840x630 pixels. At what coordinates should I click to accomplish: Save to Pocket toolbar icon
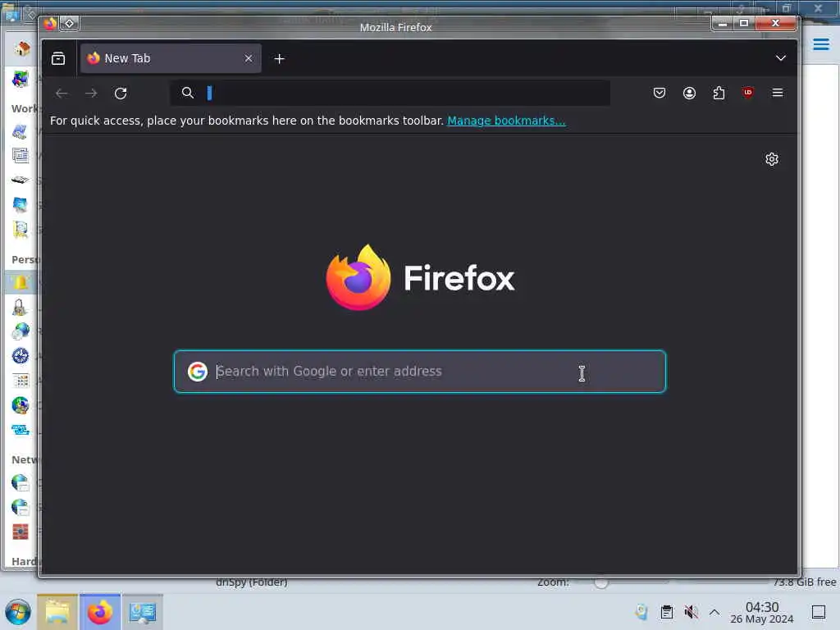[660, 93]
